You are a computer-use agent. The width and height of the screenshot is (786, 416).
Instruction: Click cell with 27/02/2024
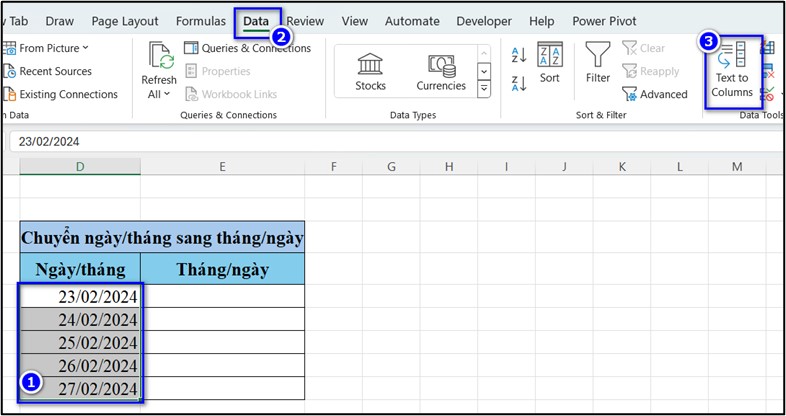(x=80, y=388)
